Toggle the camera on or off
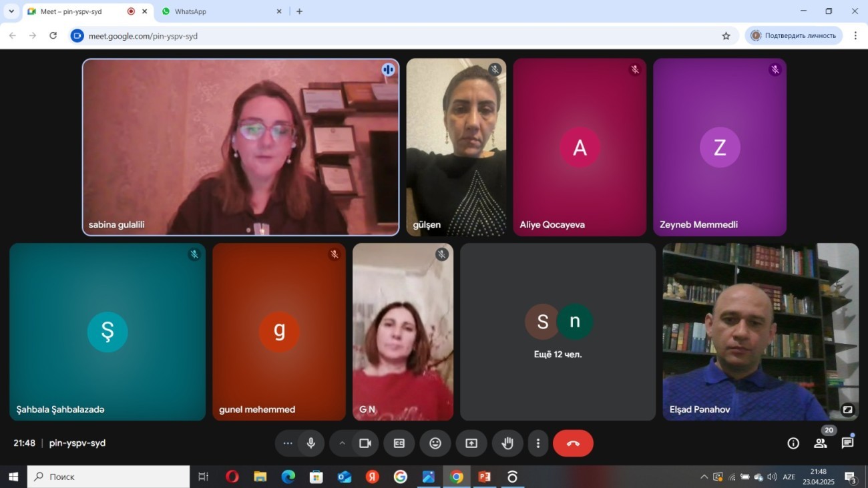Image resolution: width=868 pixels, height=488 pixels. pos(365,443)
